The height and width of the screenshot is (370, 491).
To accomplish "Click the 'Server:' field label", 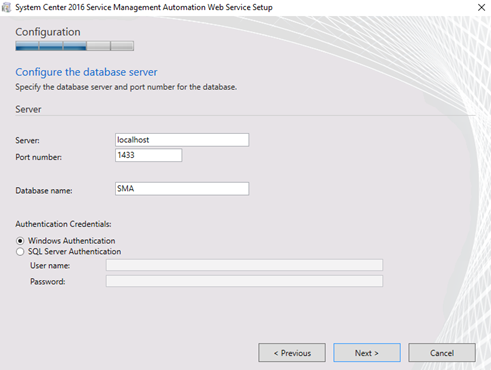I will pos(27,140).
